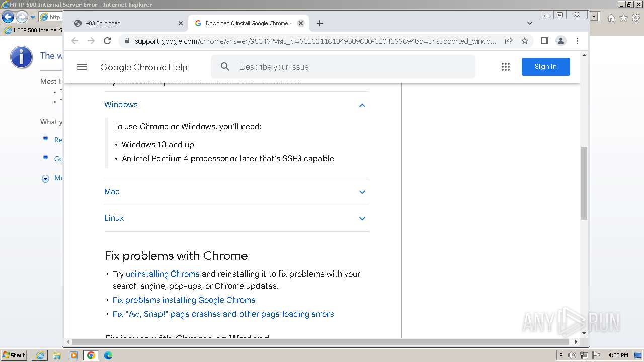The height and width of the screenshot is (362, 644).
Task: Click the 4:22 PM clock
Action: tap(618, 355)
